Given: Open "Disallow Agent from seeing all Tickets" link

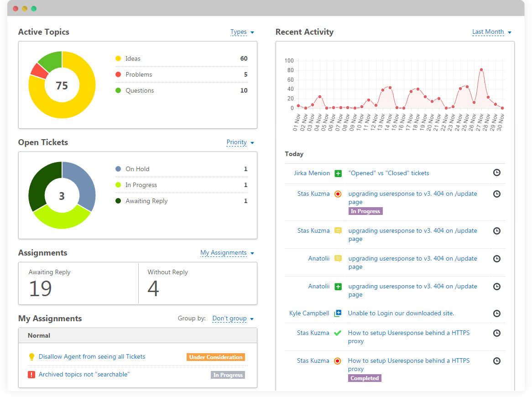Looking at the screenshot, I should [92, 357].
